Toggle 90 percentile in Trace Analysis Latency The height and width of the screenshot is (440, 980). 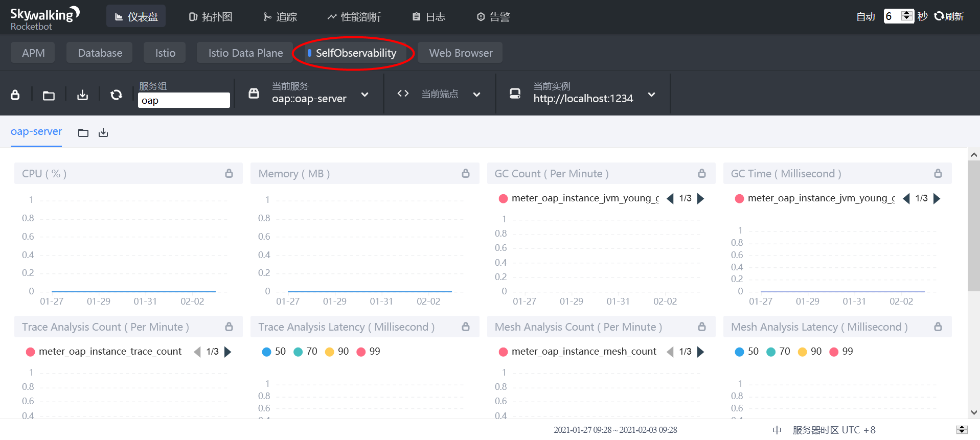pyautogui.click(x=337, y=352)
